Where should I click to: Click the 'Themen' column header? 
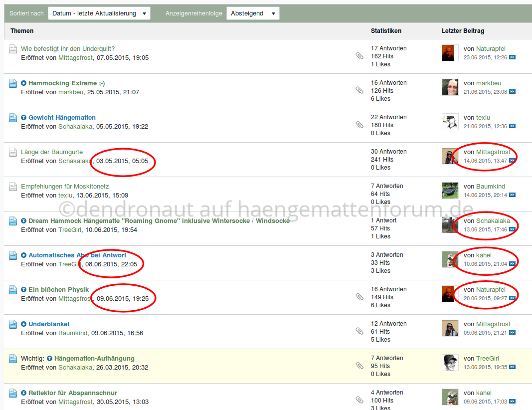[x=22, y=31]
